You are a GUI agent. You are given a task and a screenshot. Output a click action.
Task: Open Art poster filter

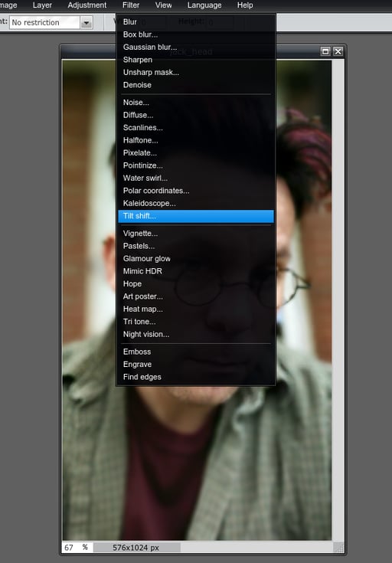pyautogui.click(x=196, y=296)
